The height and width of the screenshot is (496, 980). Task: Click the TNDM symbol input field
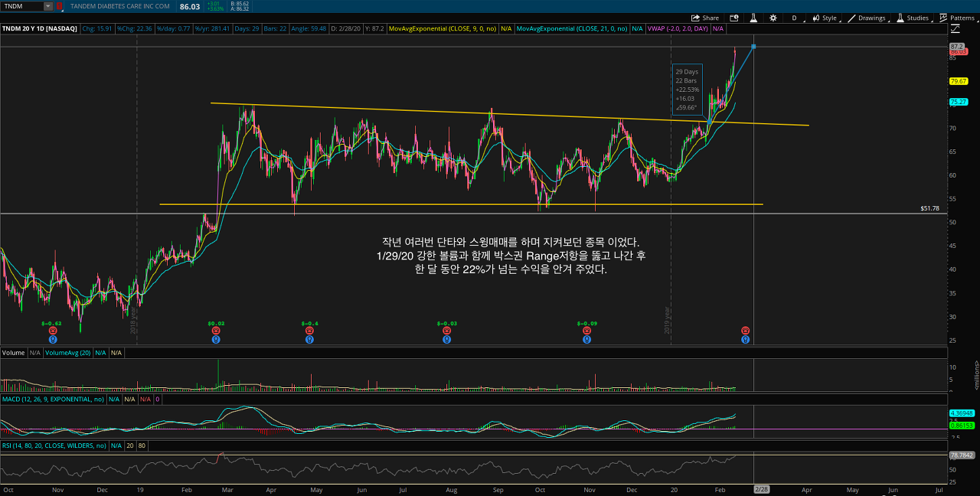[22, 6]
